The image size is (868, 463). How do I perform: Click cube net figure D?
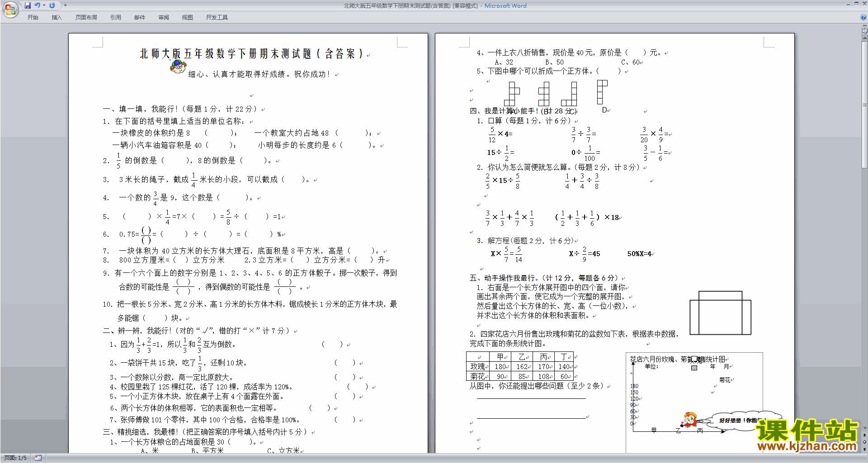602,92
